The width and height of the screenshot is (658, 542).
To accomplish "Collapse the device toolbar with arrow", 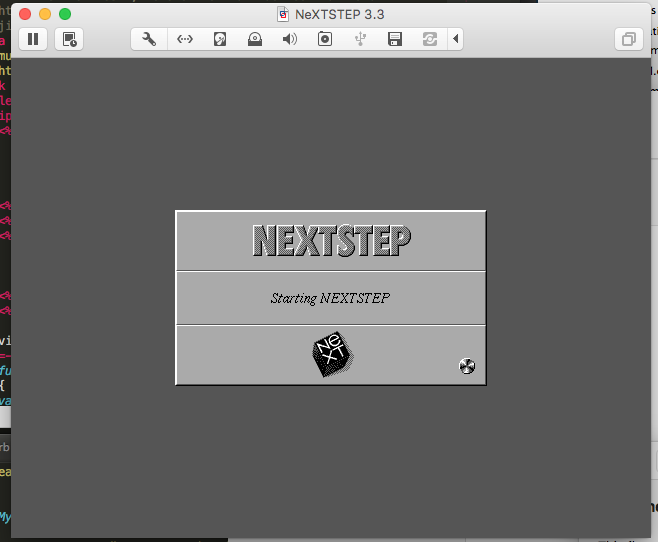I will [456, 39].
